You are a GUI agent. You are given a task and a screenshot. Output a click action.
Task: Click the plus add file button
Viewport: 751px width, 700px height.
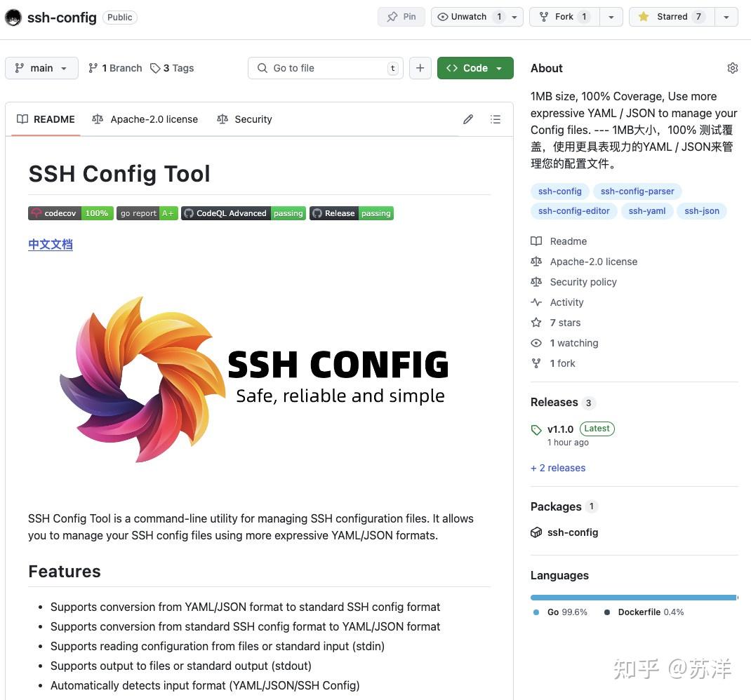click(420, 68)
